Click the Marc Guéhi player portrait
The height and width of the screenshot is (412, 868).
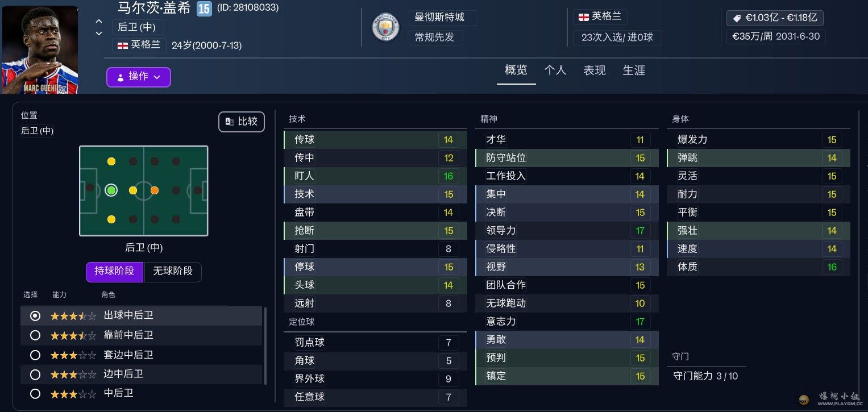pyautogui.click(x=40, y=50)
